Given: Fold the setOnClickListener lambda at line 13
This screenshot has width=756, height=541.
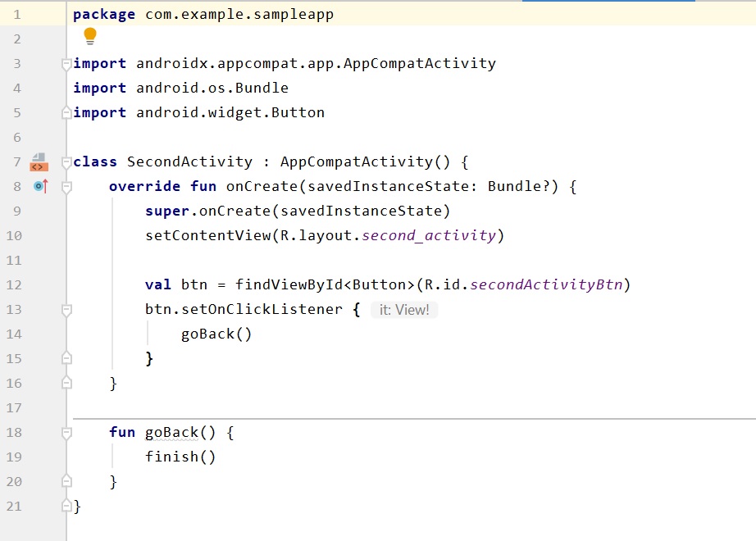Looking at the screenshot, I should pos(66,310).
